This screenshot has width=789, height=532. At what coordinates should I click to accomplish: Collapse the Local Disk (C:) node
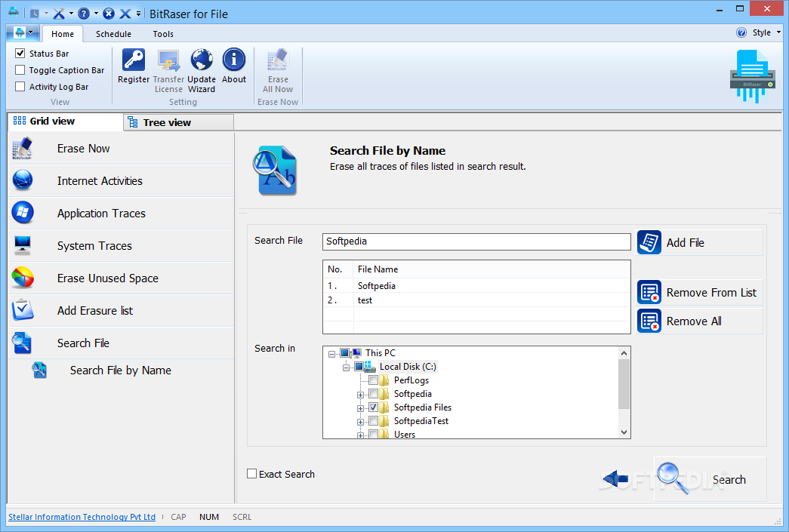346,367
